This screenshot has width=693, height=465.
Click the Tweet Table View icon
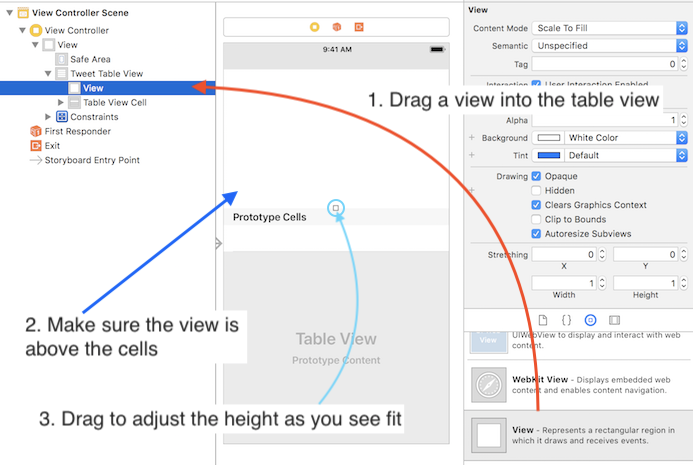pyautogui.click(x=61, y=74)
